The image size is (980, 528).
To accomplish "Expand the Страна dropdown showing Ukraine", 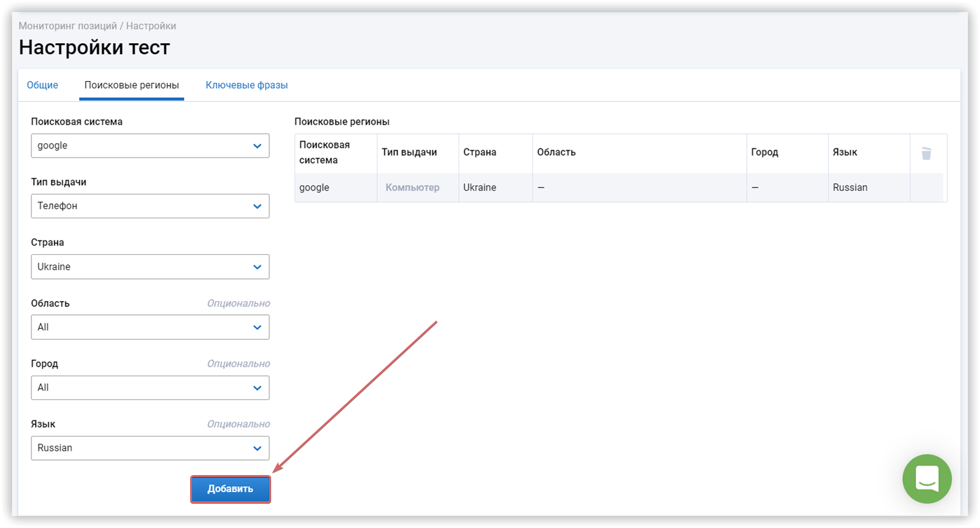I will [150, 267].
